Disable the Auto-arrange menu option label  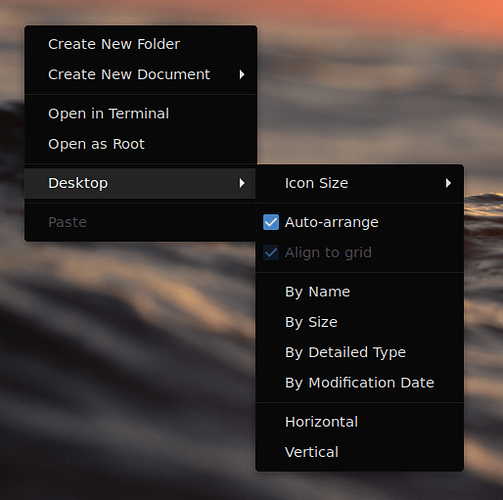[331, 222]
